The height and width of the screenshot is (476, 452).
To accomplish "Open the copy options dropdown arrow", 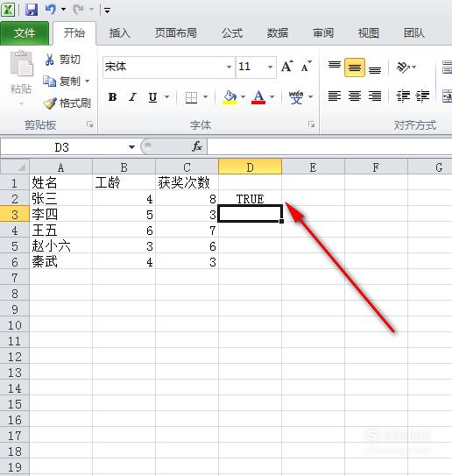I will click(x=87, y=81).
